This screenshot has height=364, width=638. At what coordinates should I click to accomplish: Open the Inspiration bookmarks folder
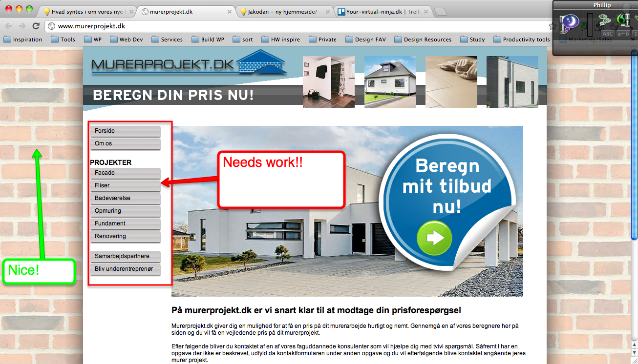click(22, 40)
